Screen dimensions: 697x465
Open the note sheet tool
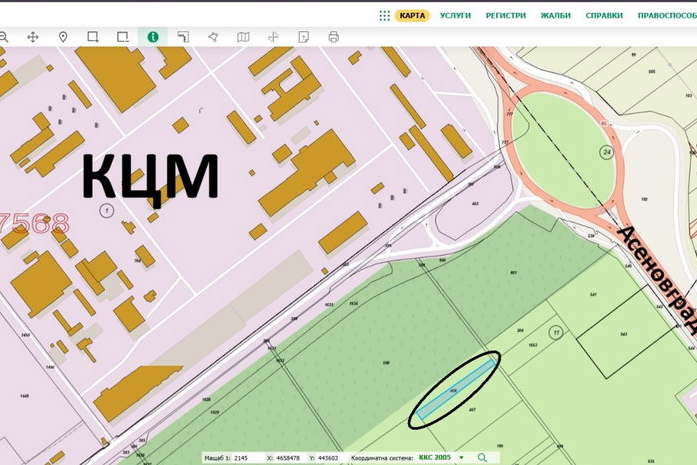(x=304, y=37)
